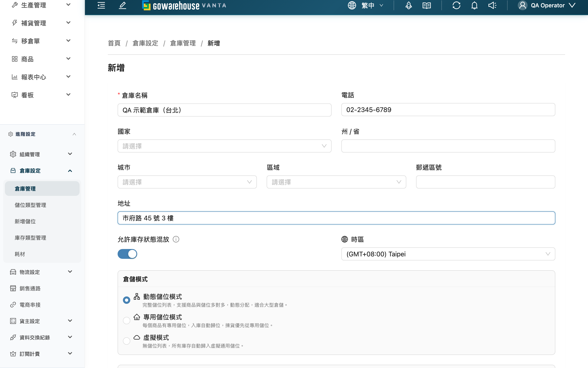Collapse the sidebar menu icon
The image size is (588, 368).
[101, 5]
